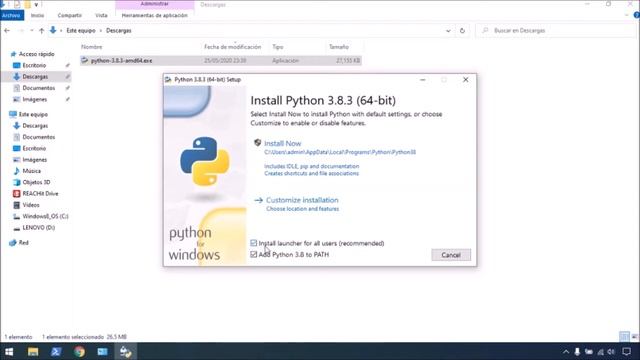Go back with Explorer back arrow
This screenshot has height=360, width=640.
[7, 31]
